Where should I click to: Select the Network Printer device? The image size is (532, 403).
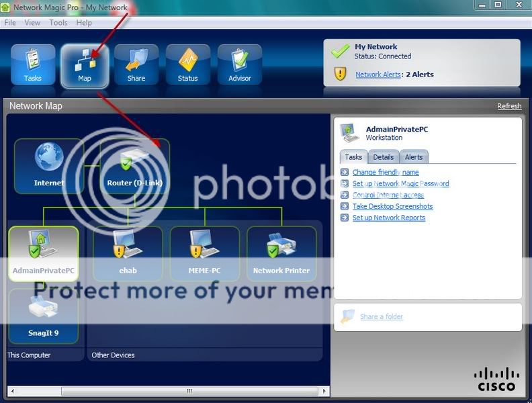(x=281, y=253)
